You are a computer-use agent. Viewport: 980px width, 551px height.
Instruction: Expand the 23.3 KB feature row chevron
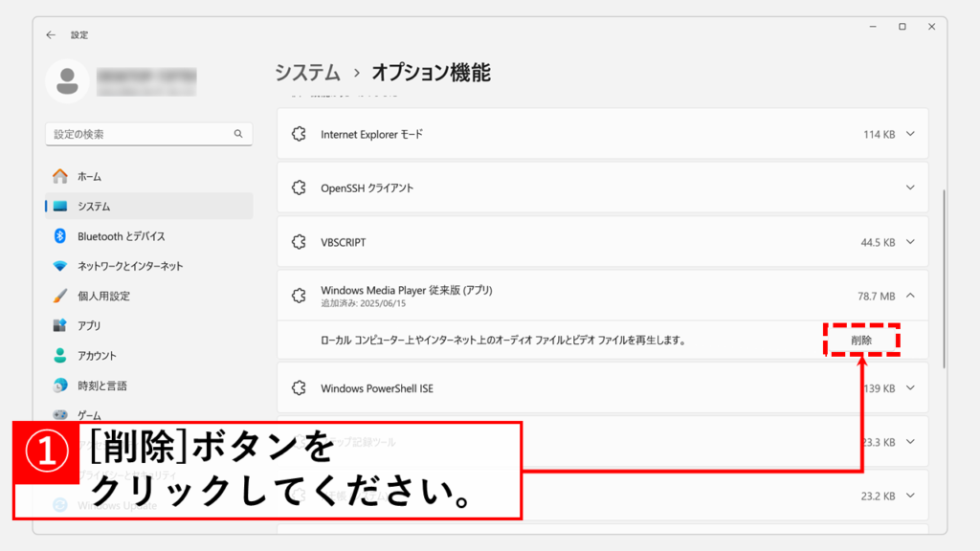pos(910,442)
